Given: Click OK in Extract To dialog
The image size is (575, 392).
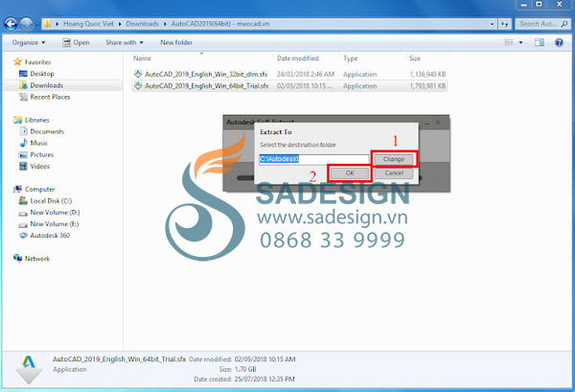Looking at the screenshot, I should tap(350, 173).
